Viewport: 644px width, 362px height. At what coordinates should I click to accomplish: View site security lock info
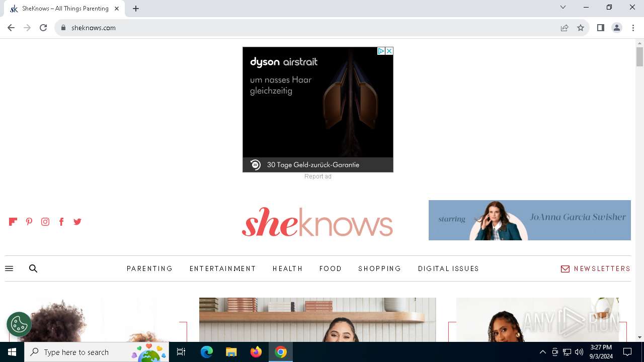click(63, 28)
